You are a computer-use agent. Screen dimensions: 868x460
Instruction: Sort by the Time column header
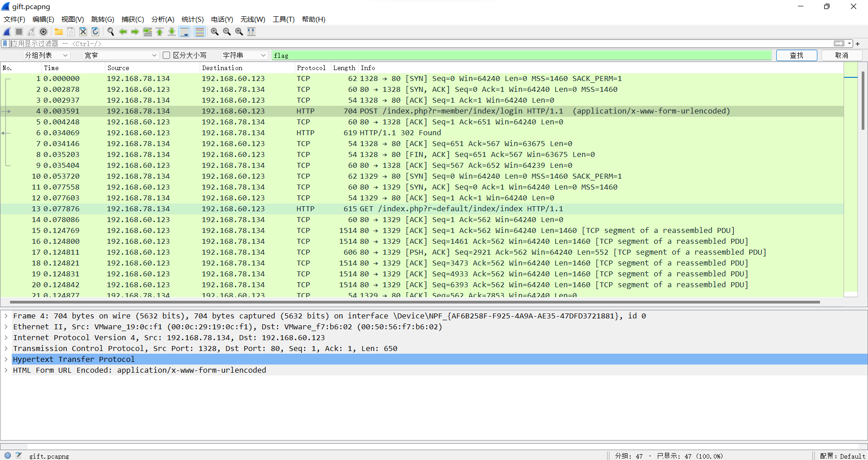(x=73, y=68)
